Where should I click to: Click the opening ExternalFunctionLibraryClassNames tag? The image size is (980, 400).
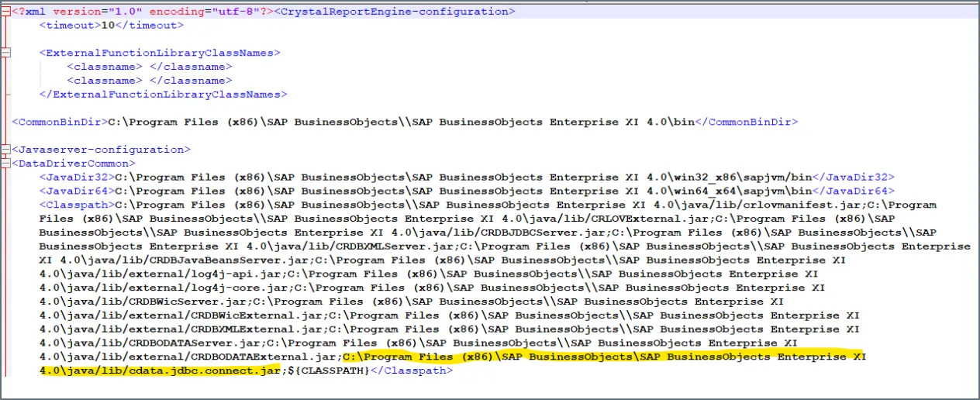[x=160, y=53]
